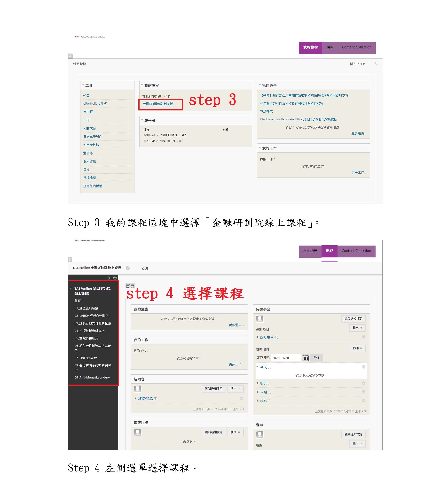Click 更多通告... in the Step 3 我的通告 module
The width and height of the screenshot is (448, 479).
[x=359, y=133]
